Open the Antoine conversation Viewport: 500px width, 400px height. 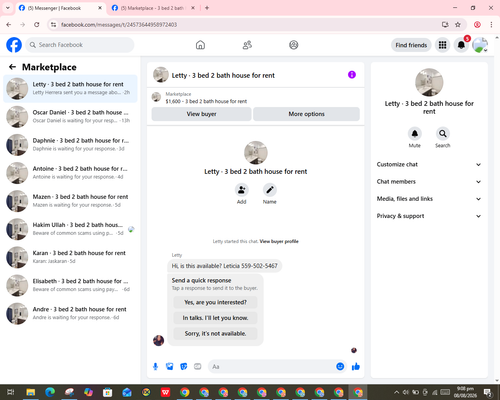pos(70,173)
